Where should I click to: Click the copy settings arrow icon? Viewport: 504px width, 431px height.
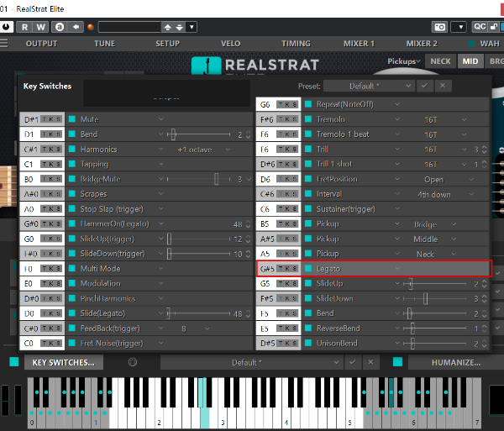(x=76, y=27)
